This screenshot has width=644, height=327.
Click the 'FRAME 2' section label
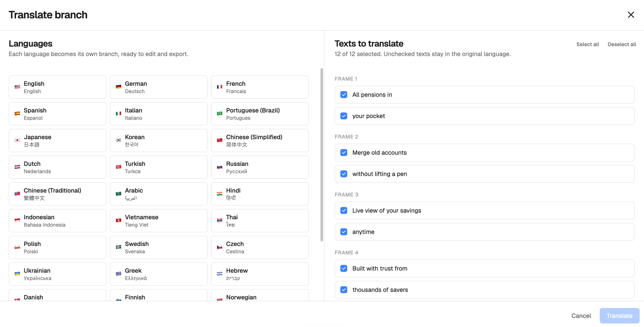(346, 137)
